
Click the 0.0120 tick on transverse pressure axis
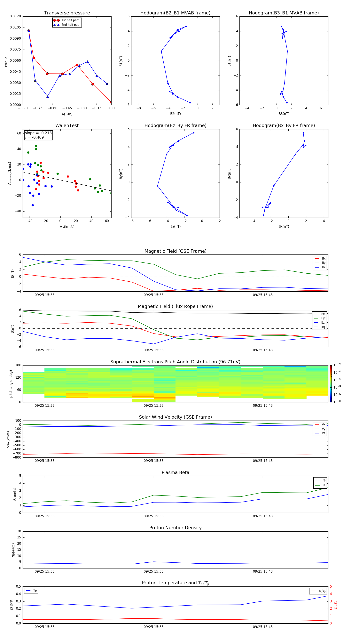coord(15,16)
